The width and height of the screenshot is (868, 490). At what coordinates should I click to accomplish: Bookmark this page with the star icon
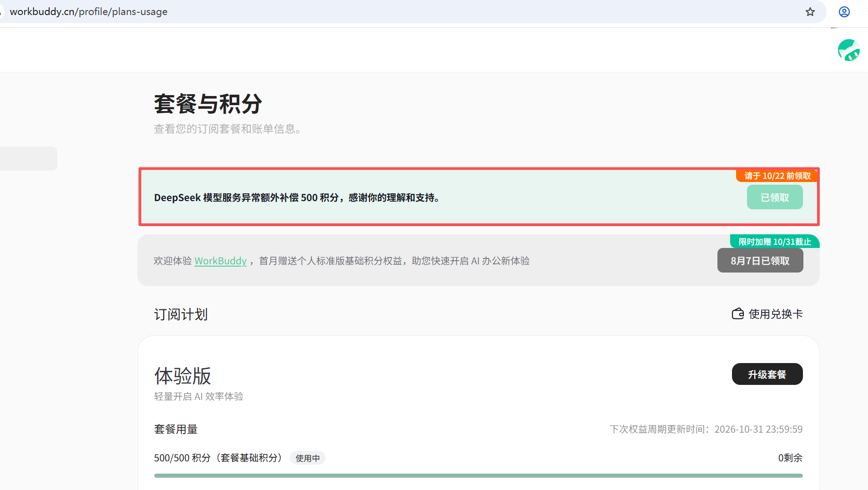(810, 12)
